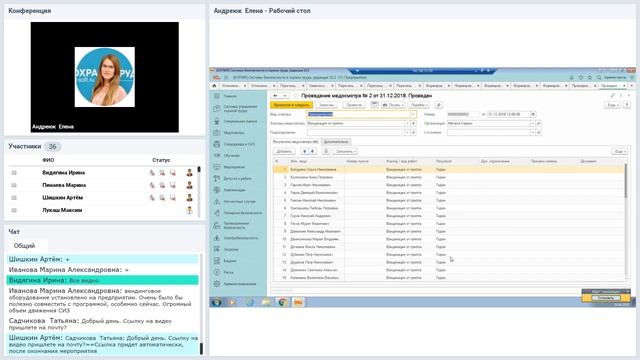Open the Печать dropdown button
This screenshot has width=640, height=360.
click(393, 105)
